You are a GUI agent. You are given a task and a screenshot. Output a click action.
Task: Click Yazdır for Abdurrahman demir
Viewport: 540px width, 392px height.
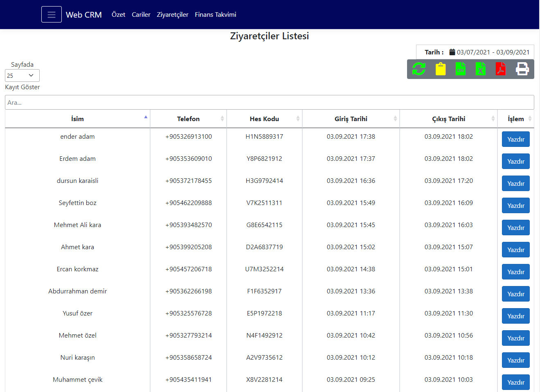click(516, 294)
